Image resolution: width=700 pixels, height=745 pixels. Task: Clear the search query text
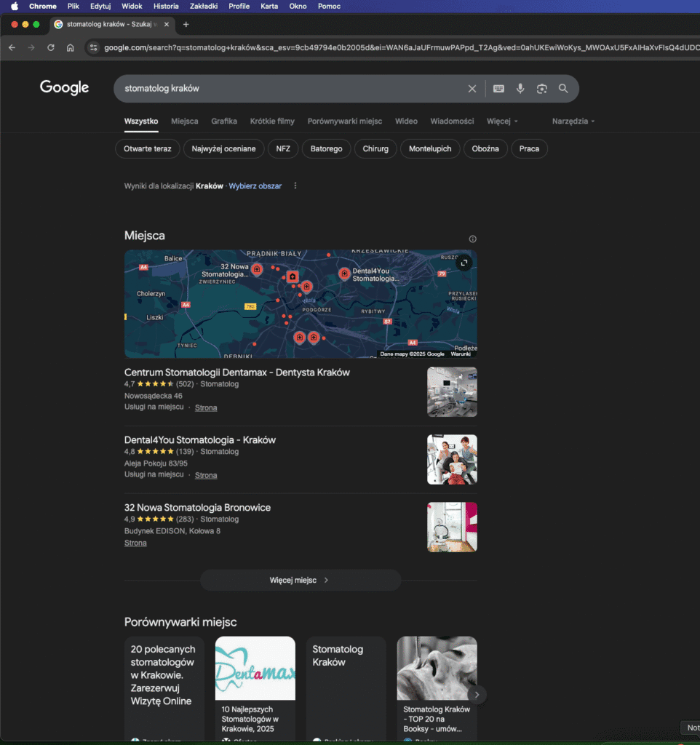pos(472,88)
